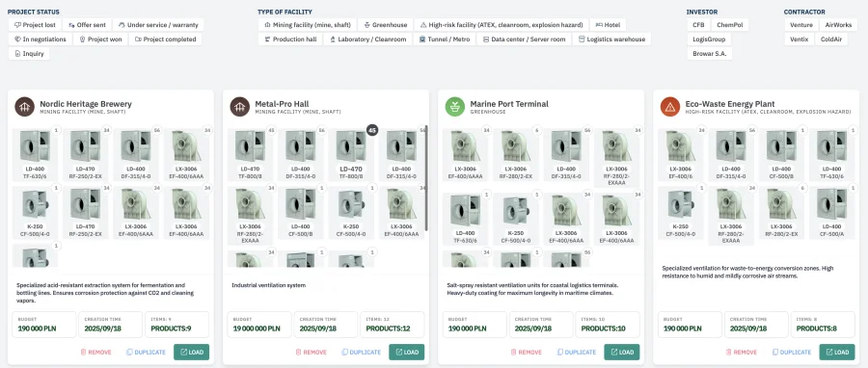
Task: Filter by Laboratory / Cleanroom type
Action: [x=367, y=39]
